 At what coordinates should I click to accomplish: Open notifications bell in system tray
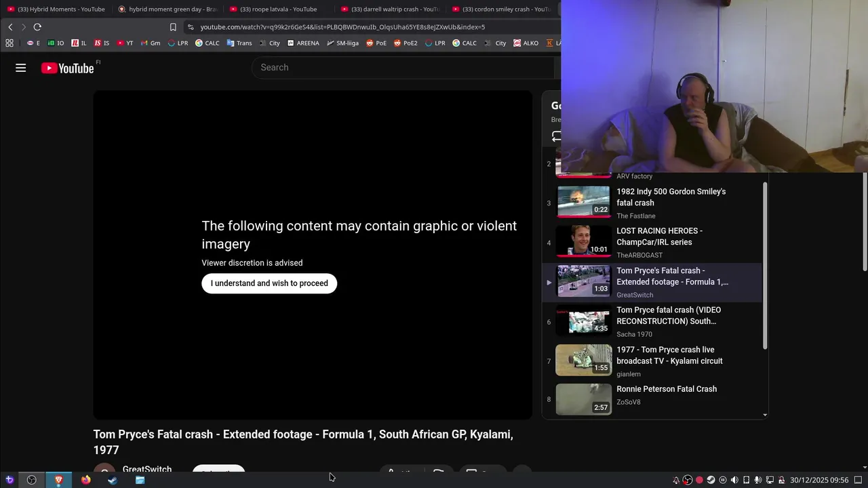click(676, 480)
